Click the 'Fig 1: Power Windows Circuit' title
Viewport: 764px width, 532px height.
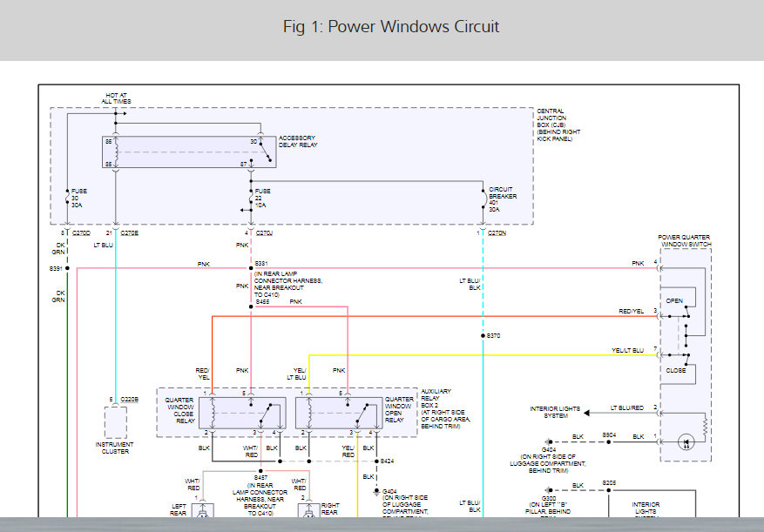tap(391, 26)
